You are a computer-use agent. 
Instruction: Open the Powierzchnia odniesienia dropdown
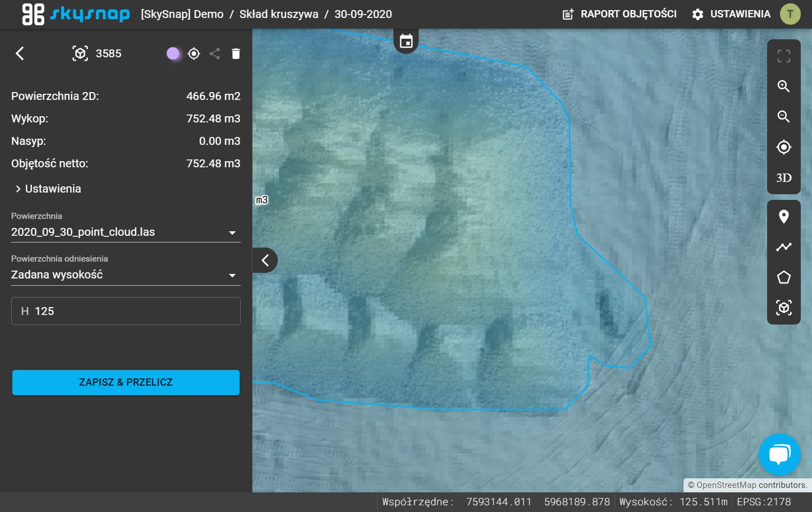(126, 275)
